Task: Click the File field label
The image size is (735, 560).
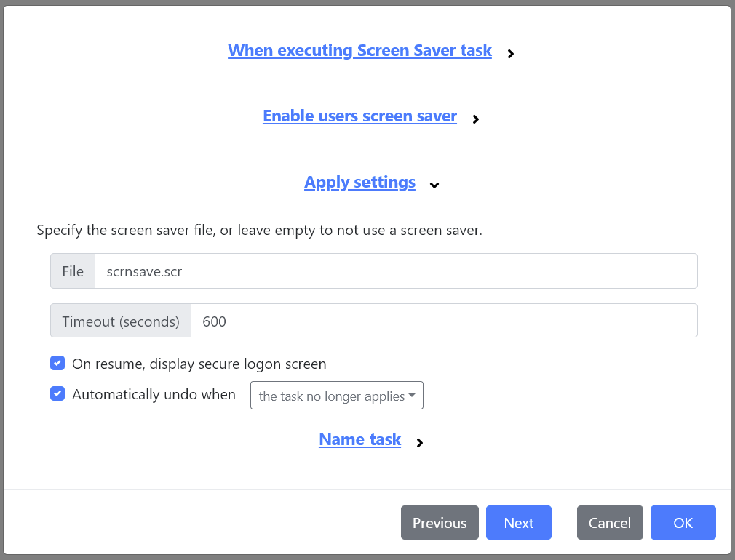Action: 72,271
